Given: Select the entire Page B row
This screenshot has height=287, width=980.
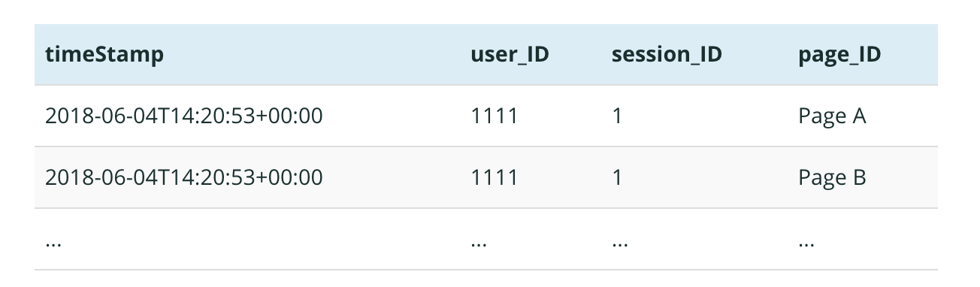Looking at the screenshot, I should click(486, 177).
